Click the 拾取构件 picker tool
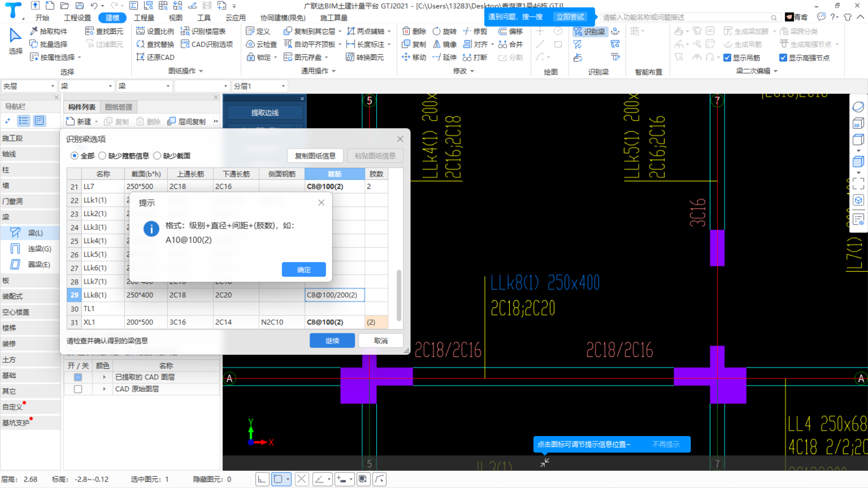Viewport: 868px width, 488px height. pyautogui.click(x=49, y=31)
